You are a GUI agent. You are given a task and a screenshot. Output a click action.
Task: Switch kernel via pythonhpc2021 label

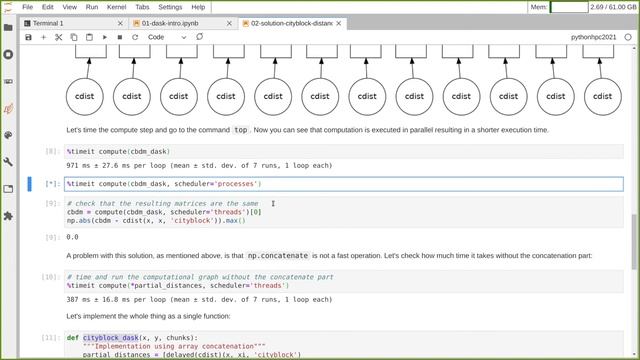(593, 37)
